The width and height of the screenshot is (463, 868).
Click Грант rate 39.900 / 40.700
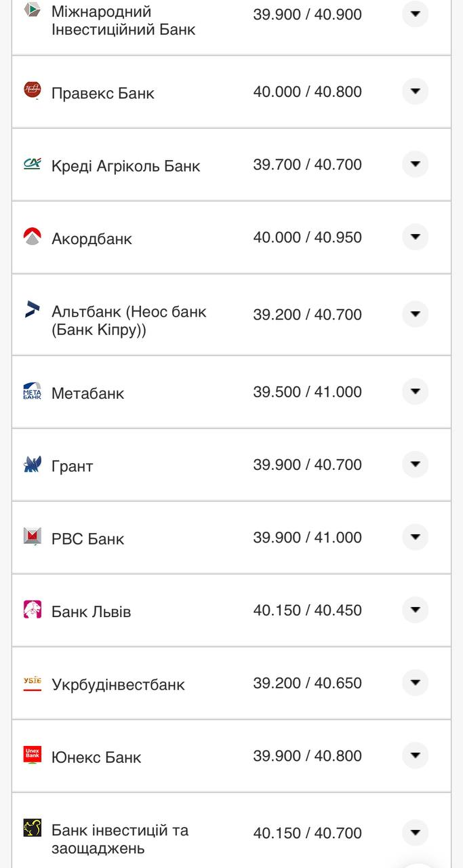click(307, 465)
